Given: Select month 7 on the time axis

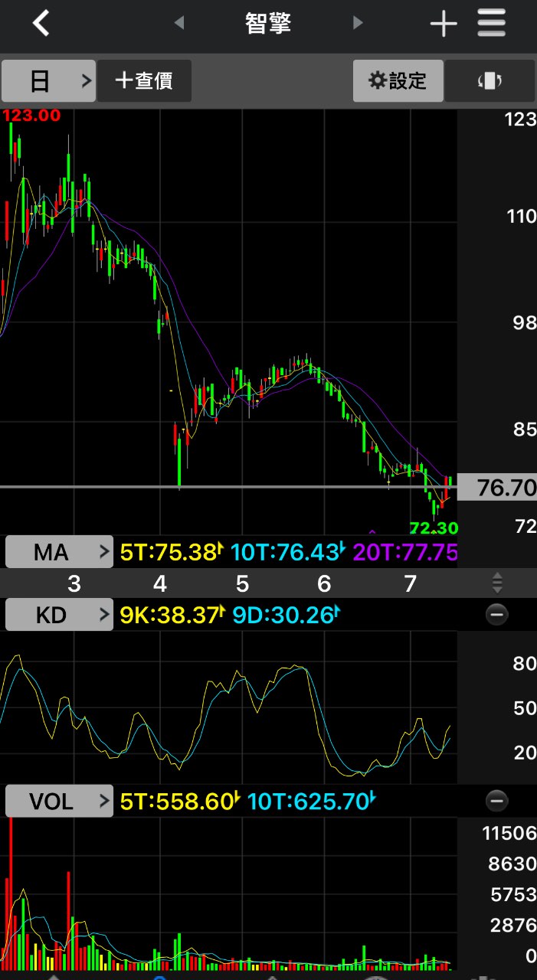Looking at the screenshot, I should tap(411, 584).
